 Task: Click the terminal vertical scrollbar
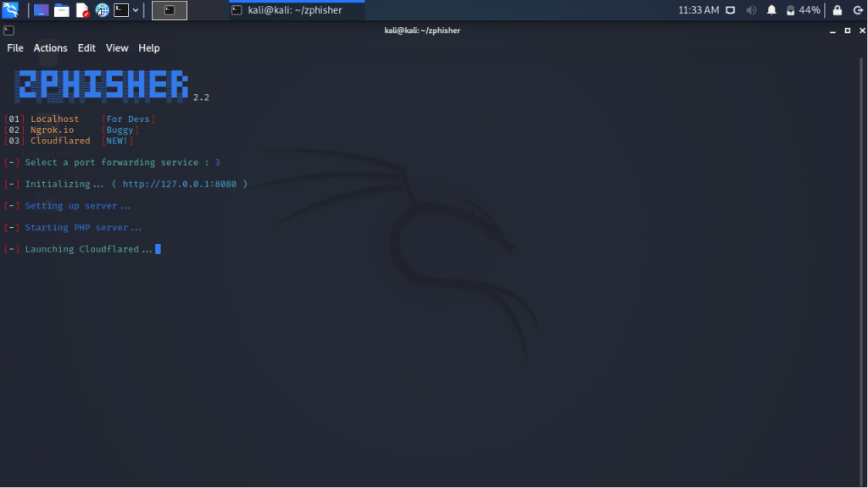coord(862,271)
